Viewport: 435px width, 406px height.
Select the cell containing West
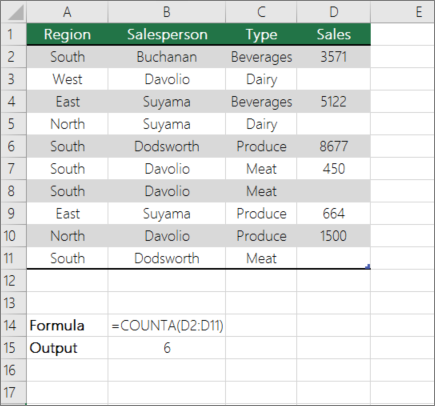pos(67,79)
